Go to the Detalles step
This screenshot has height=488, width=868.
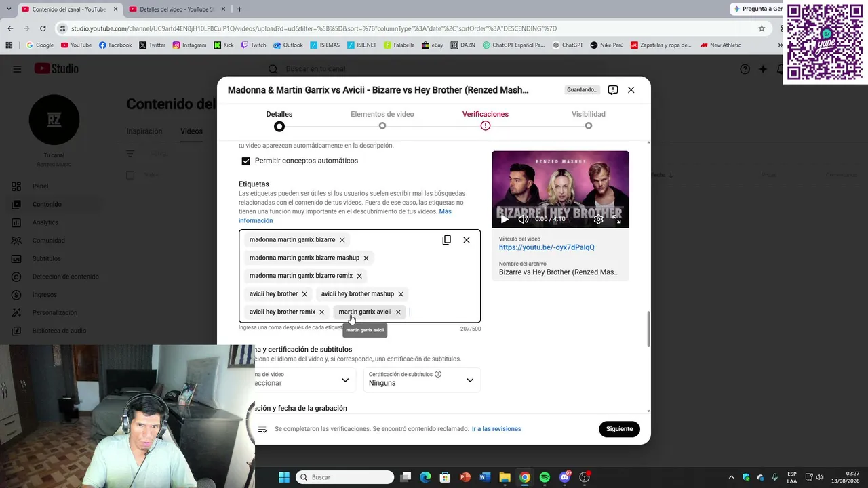[x=279, y=119]
